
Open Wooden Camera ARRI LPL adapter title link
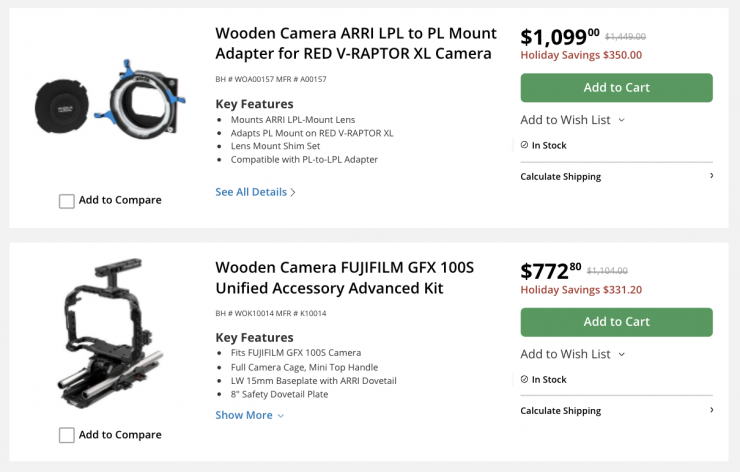pyautogui.click(x=353, y=42)
